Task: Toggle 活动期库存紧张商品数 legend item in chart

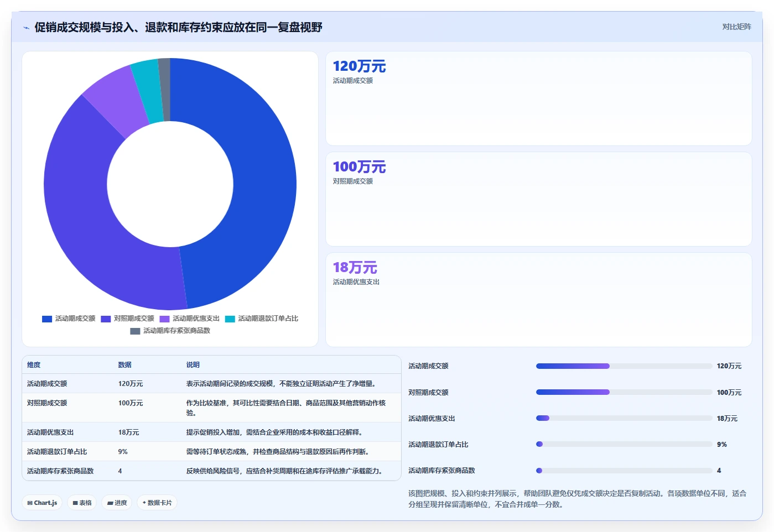Action: (170, 331)
